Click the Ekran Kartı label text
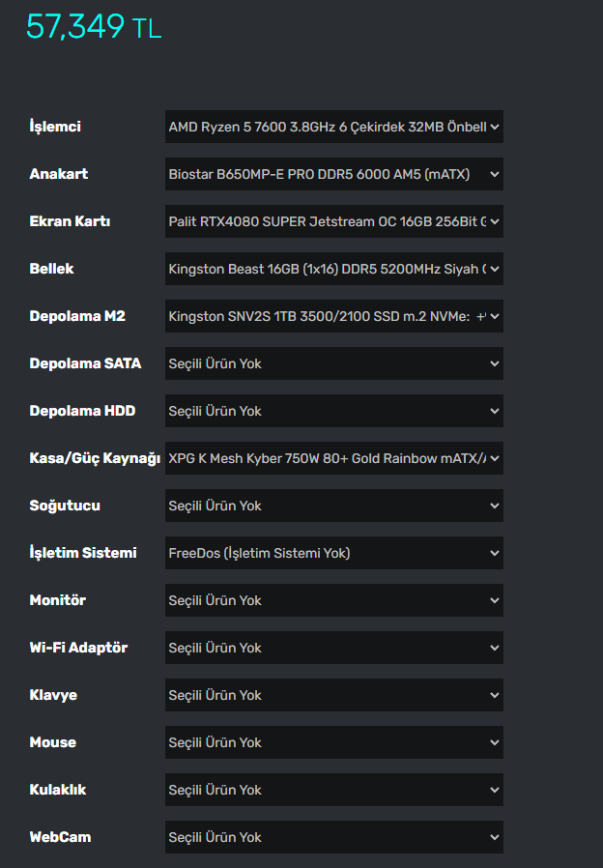 70,221
